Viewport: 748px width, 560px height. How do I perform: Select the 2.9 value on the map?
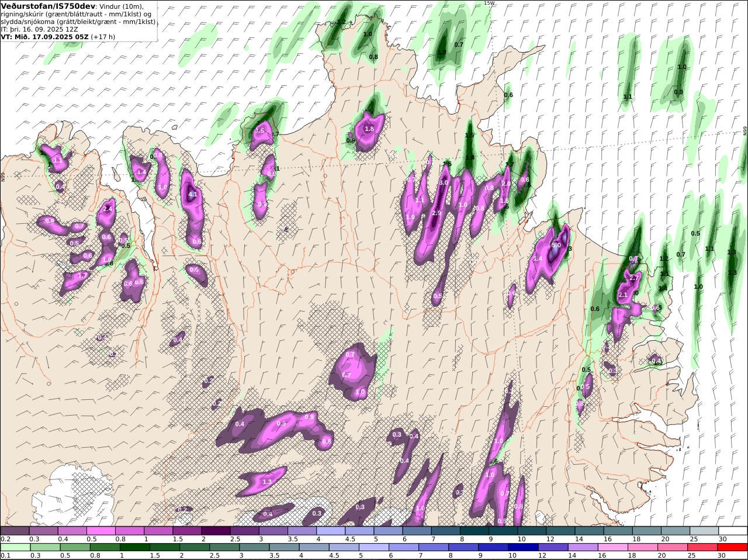pyautogui.click(x=437, y=213)
